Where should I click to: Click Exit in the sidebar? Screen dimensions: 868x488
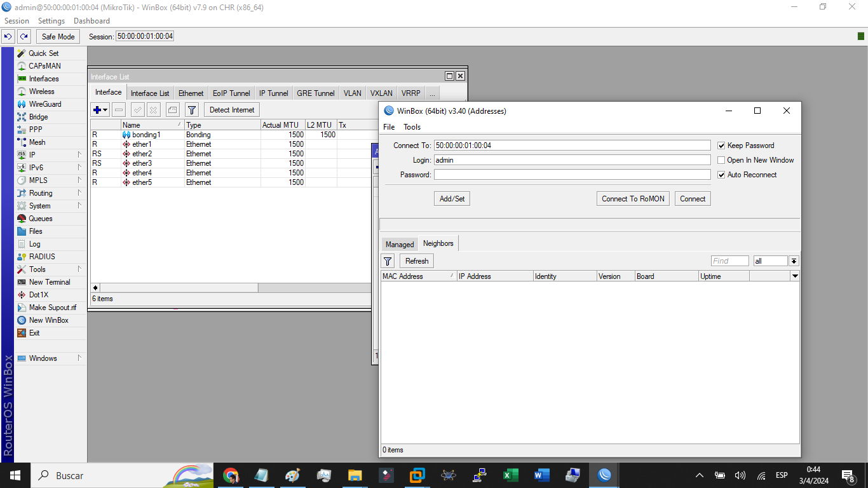[x=34, y=333]
